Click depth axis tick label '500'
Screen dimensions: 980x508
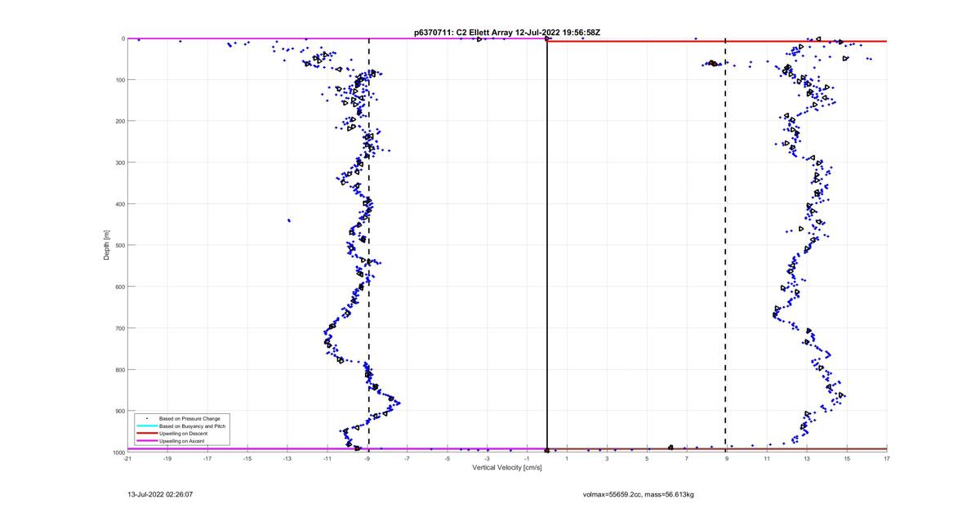point(119,245)
